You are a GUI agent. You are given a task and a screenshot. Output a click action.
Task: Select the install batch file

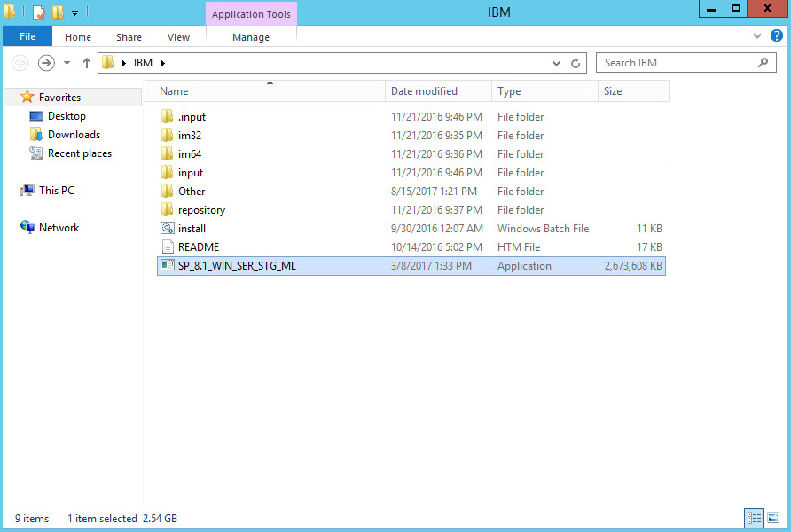192,229
